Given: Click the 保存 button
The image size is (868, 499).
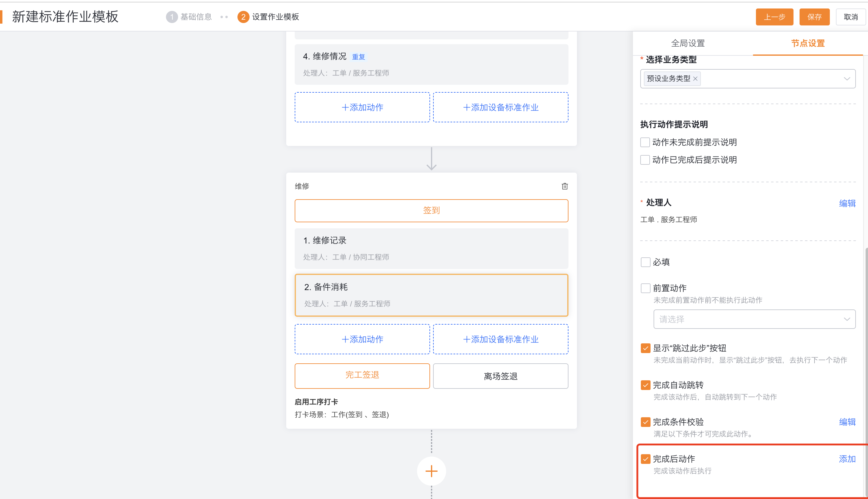Looking at the screenshot, I should click(814, 17).
